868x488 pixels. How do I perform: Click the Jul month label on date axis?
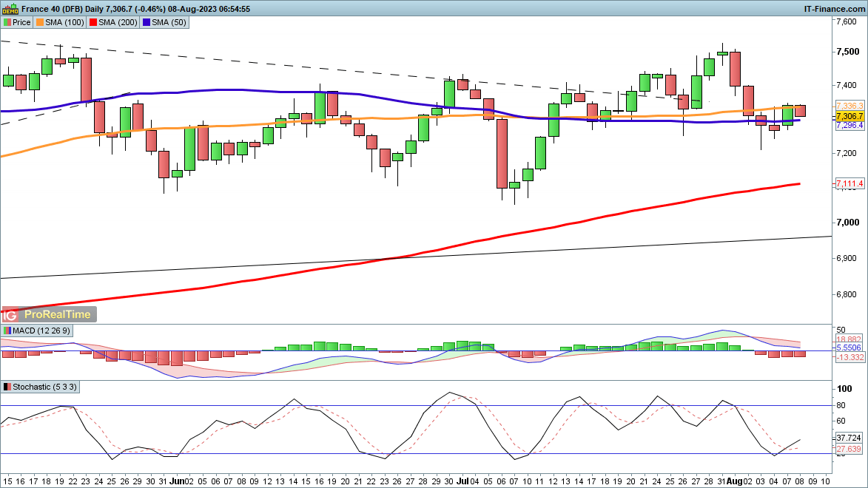462,481
